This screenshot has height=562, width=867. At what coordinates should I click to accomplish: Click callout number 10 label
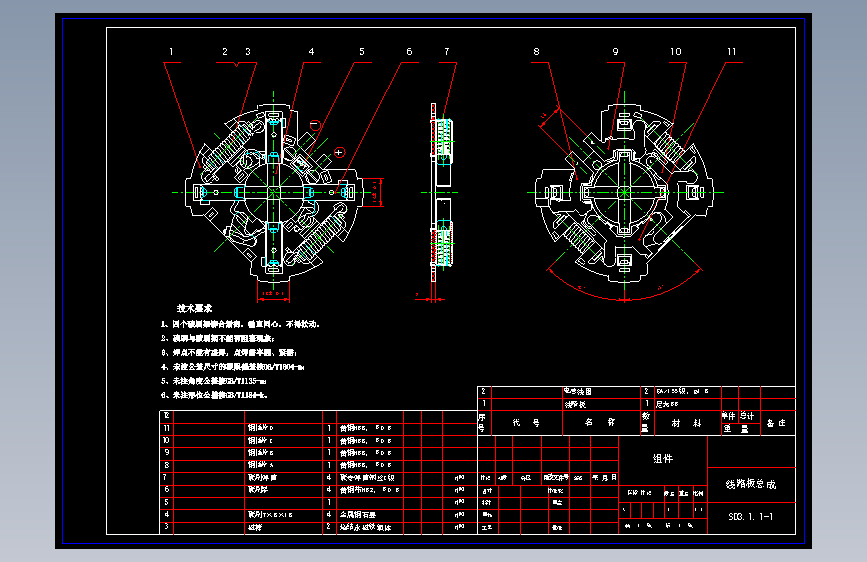click(676, 51)
